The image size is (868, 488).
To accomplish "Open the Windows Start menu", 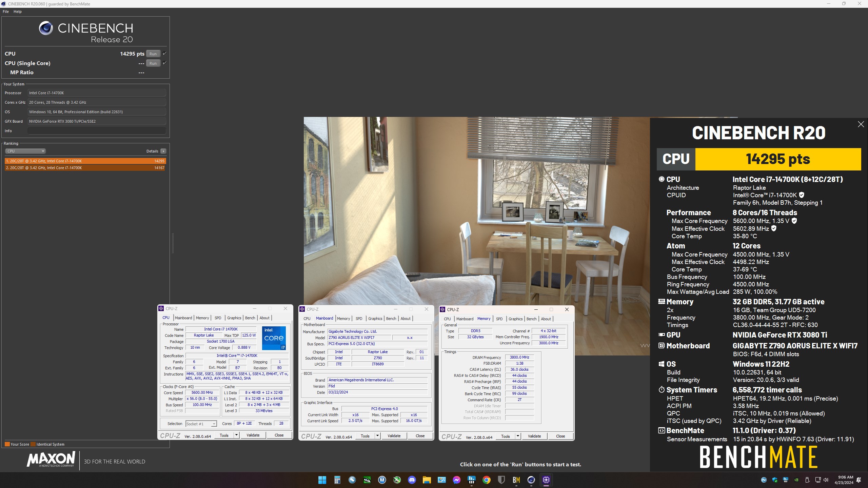I will [x=322, y=480].
